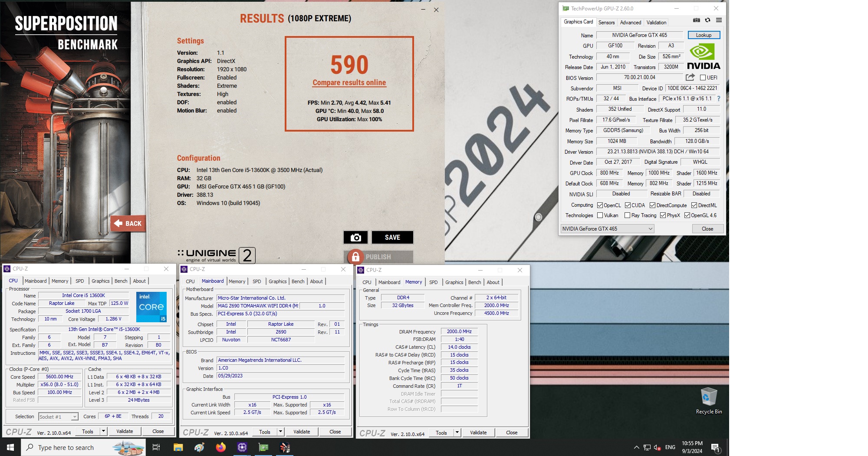Toggle the DirectML checkbox
868x456 pixels.
pyautogui.click(x=694, y=205)
